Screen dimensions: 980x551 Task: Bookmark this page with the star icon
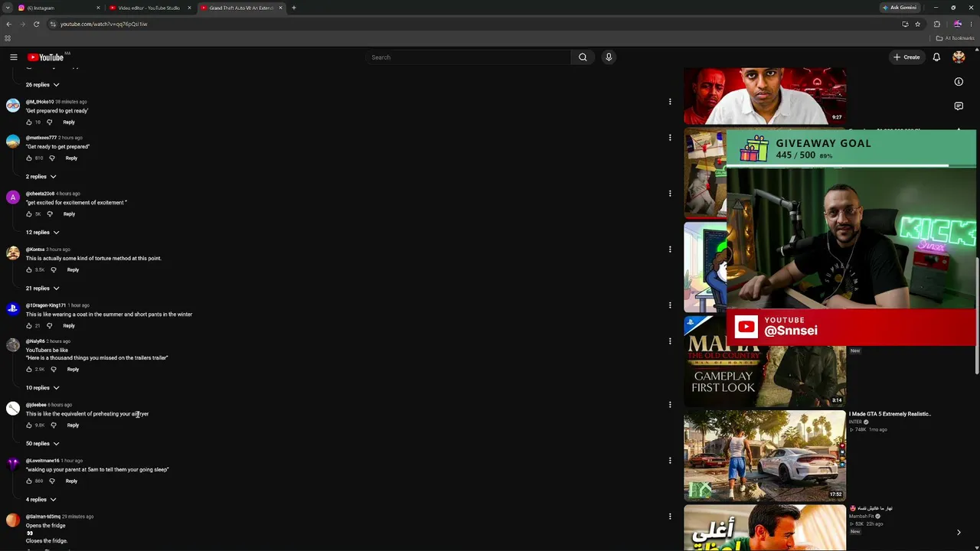(x=917, y=24)
